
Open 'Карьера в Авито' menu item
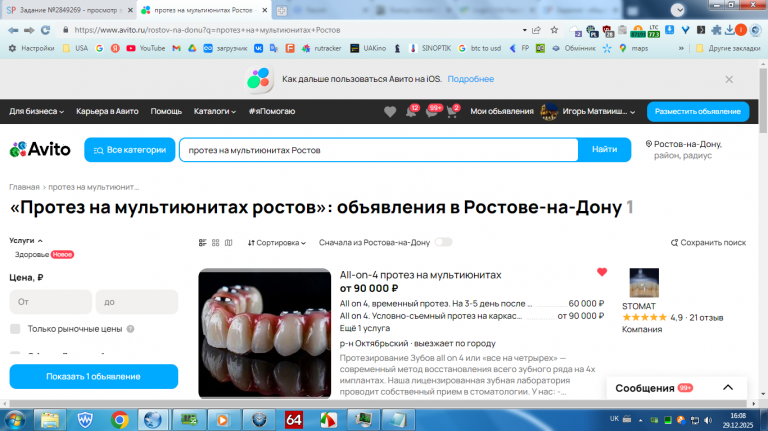[107, 112]
